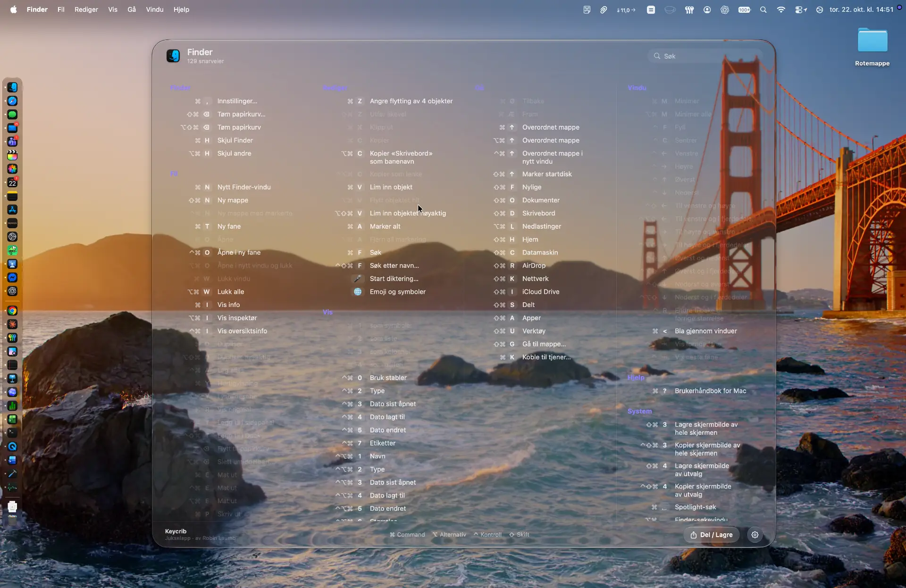Click the date and time in the menu bar
906x588 pixels.
pyautogui.click(x=861, y=9)
